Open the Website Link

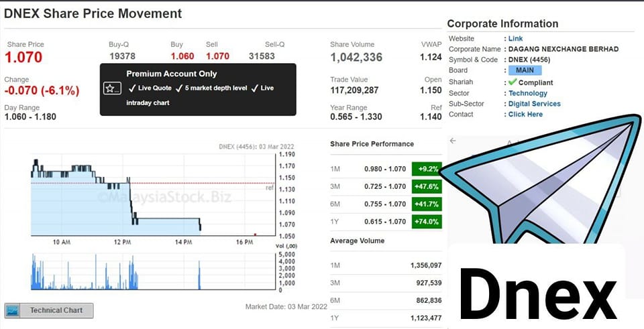(515, 39)
